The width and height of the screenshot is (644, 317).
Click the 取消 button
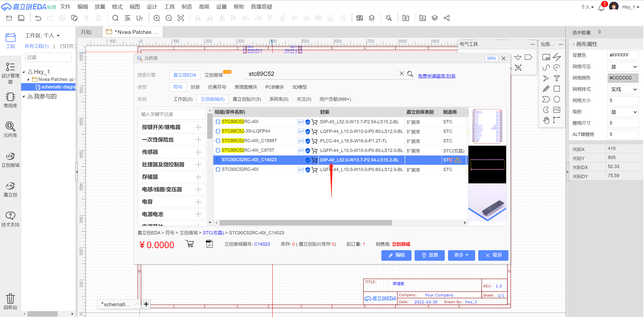(493, 255)
